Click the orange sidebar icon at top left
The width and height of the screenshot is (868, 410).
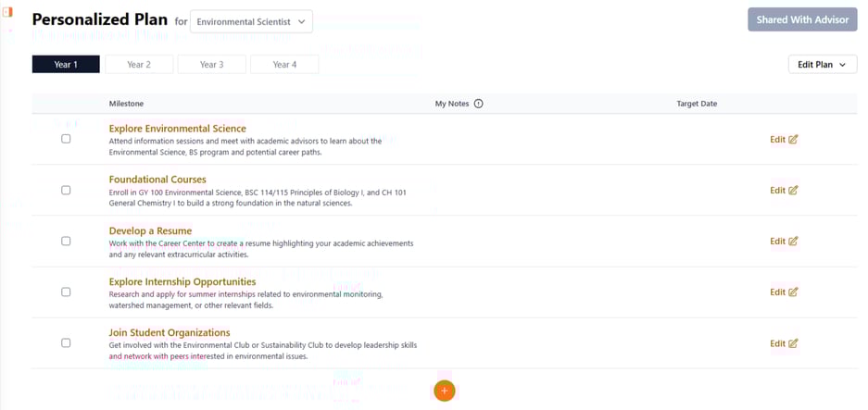pos(7,12)
